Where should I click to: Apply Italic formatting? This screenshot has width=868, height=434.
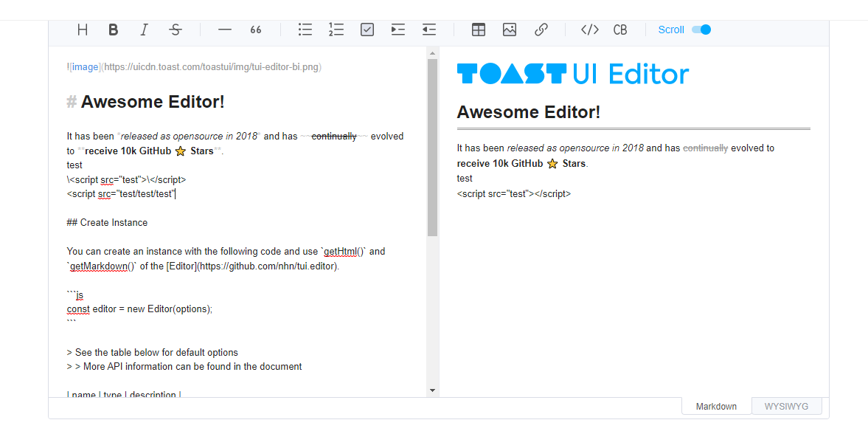[x=144, y=30]
